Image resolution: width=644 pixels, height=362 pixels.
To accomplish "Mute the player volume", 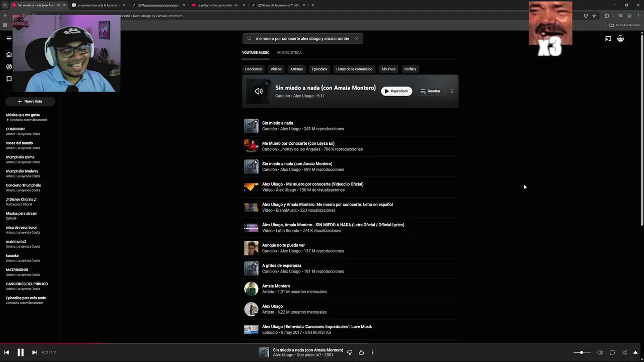I will (x=600, y=352).
